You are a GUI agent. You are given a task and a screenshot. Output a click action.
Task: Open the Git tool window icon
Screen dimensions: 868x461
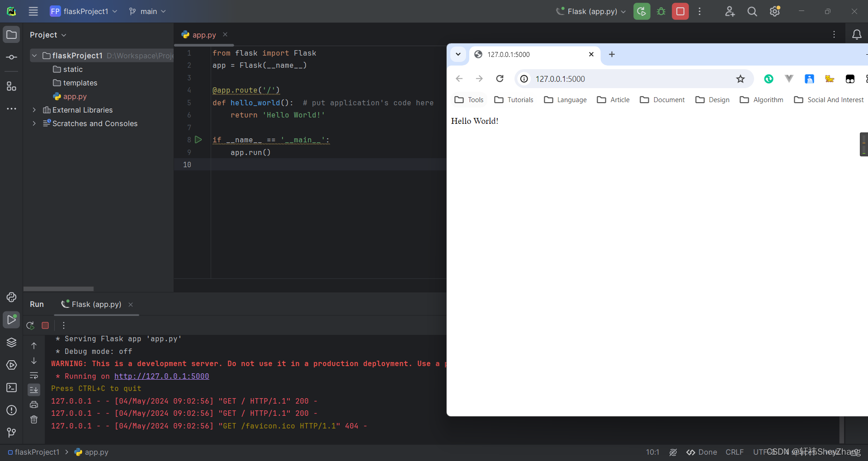pyautogui.click(x=11, y=433)
